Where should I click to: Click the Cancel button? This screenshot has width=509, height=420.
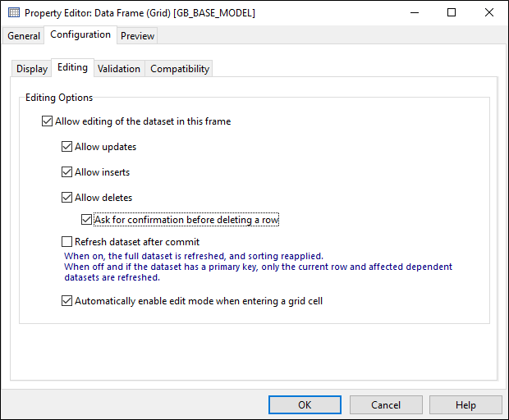tap(386, 404)
